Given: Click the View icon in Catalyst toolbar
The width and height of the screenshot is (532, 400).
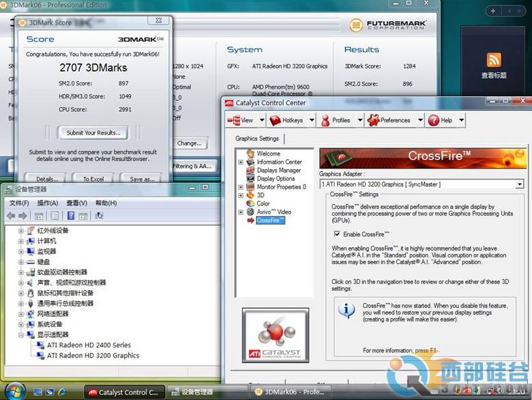Looking at the screenshot, I should click(x=233, y=120).
